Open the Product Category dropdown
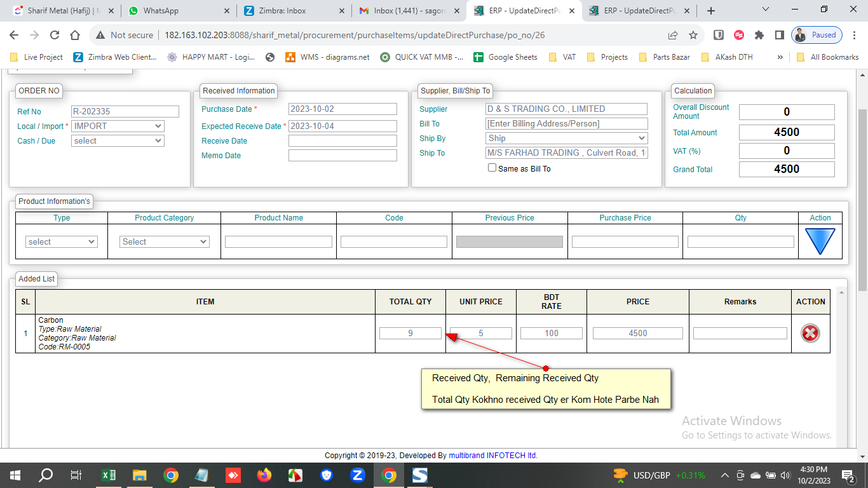 (165, 241)
